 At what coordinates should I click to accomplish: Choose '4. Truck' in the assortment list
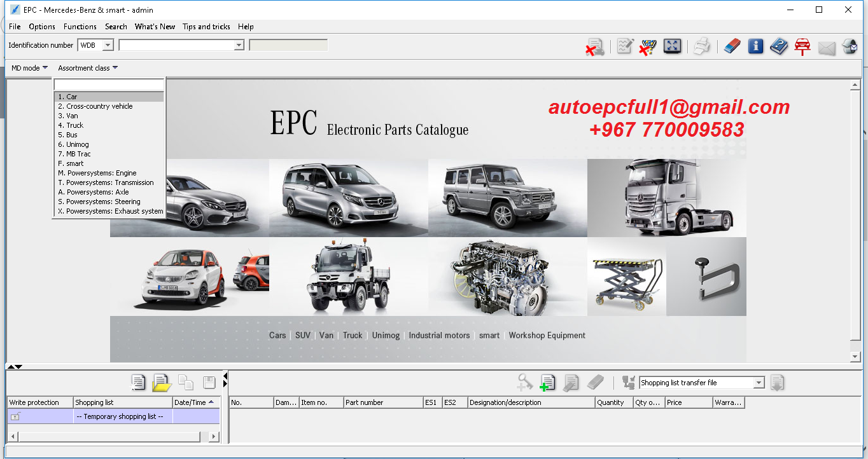coord(109,125)
